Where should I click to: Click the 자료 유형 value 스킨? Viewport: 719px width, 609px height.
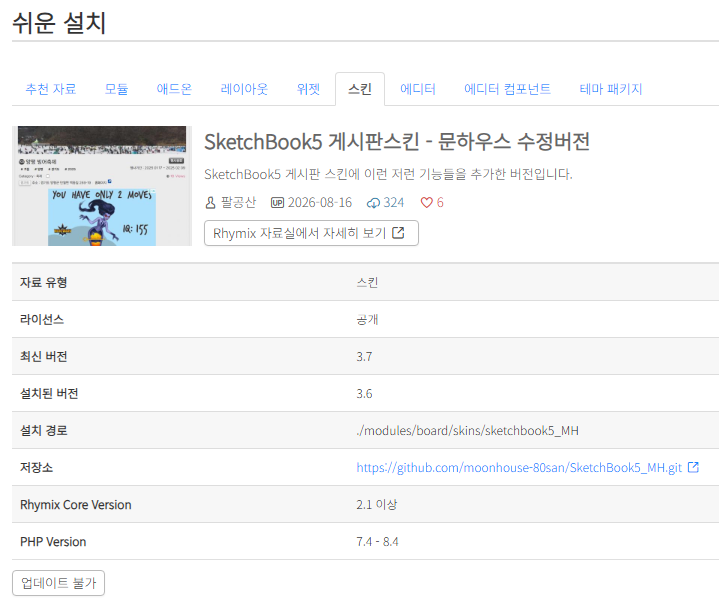(367, 282)
